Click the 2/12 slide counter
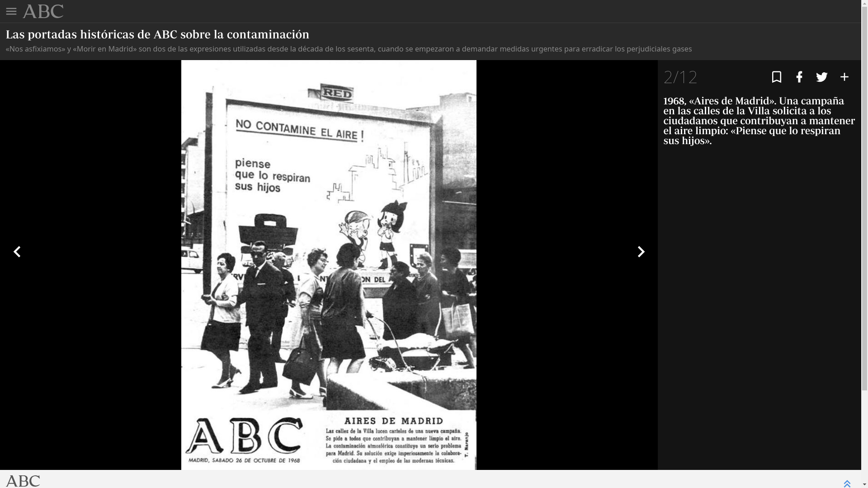This screenshot has height=488, width=868. pos(680,77)
